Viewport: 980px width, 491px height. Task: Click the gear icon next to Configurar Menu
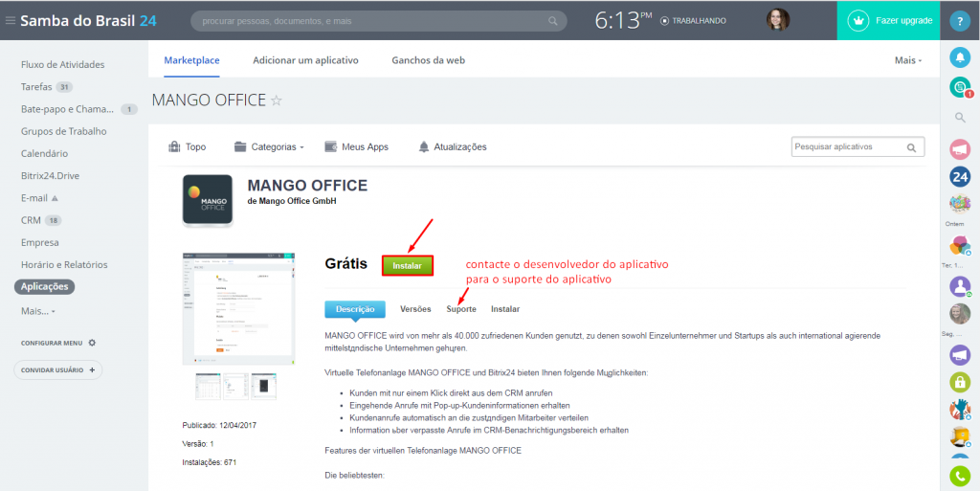(x=92, y=343)
